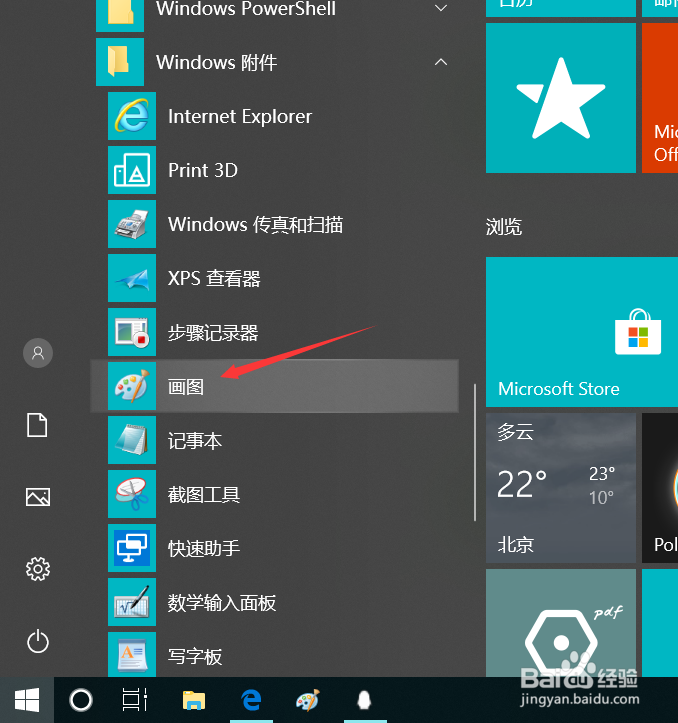Open the Documents sidebar icon
Viewport: 678px width, 723px height.
coord(37,425)
